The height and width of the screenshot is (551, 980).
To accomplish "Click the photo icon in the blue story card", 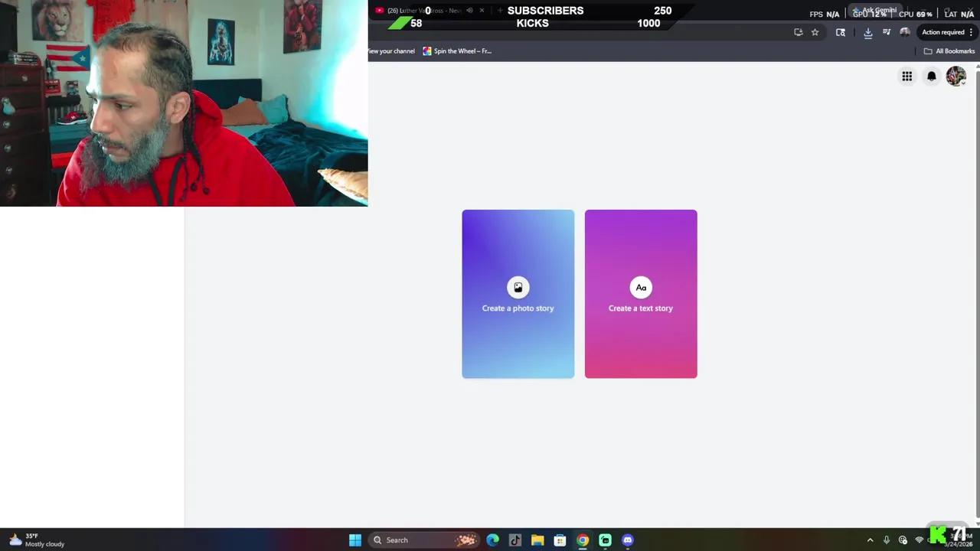I will click(518, 287).
